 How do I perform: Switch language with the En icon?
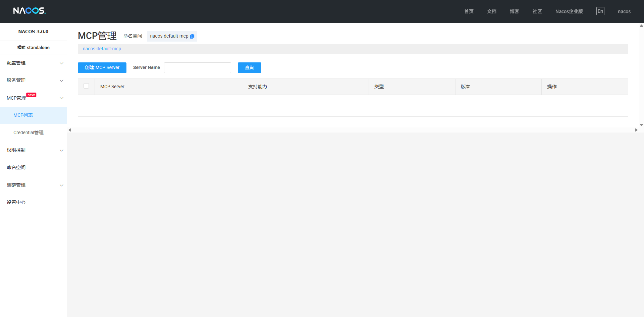[600, 11]
